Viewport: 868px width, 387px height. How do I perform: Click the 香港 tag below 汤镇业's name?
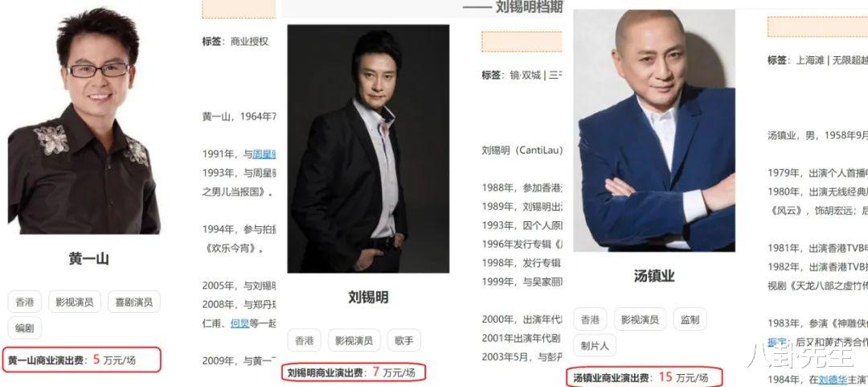[x=590, y=319]
